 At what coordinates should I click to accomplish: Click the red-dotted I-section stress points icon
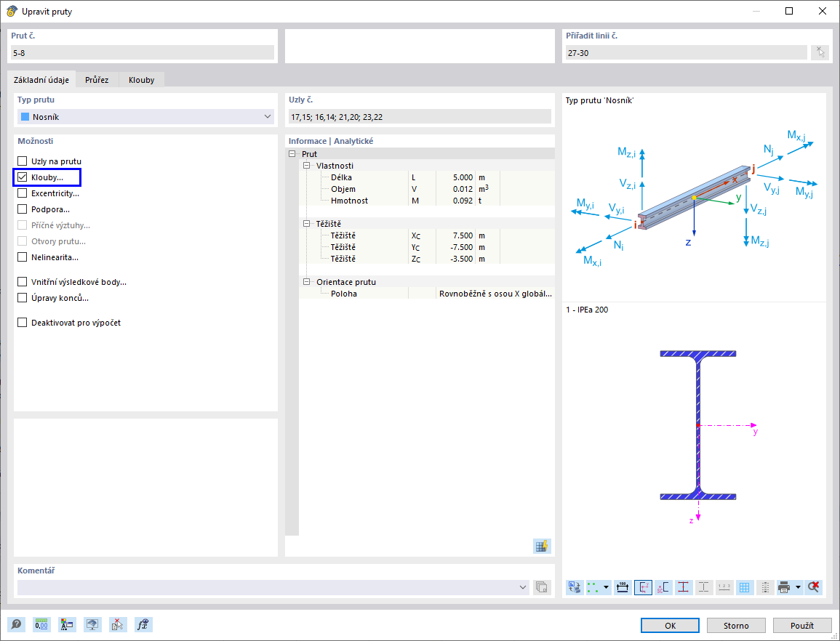683,587
